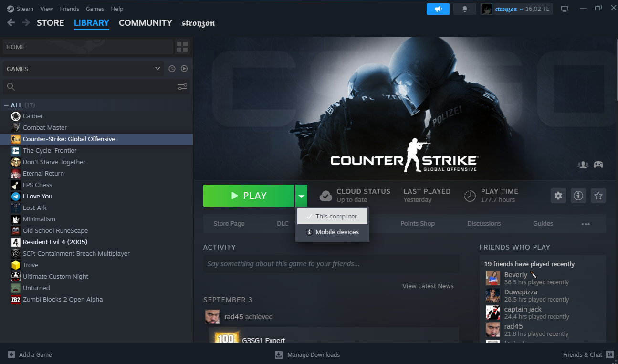Click View Latest News
The width and height of the screenshot is (618, 364).
coord(428,286)
